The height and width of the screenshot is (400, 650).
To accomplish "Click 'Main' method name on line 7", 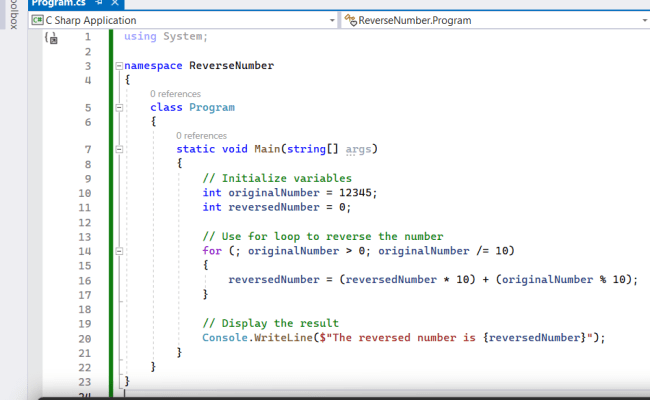I will 267,149.
